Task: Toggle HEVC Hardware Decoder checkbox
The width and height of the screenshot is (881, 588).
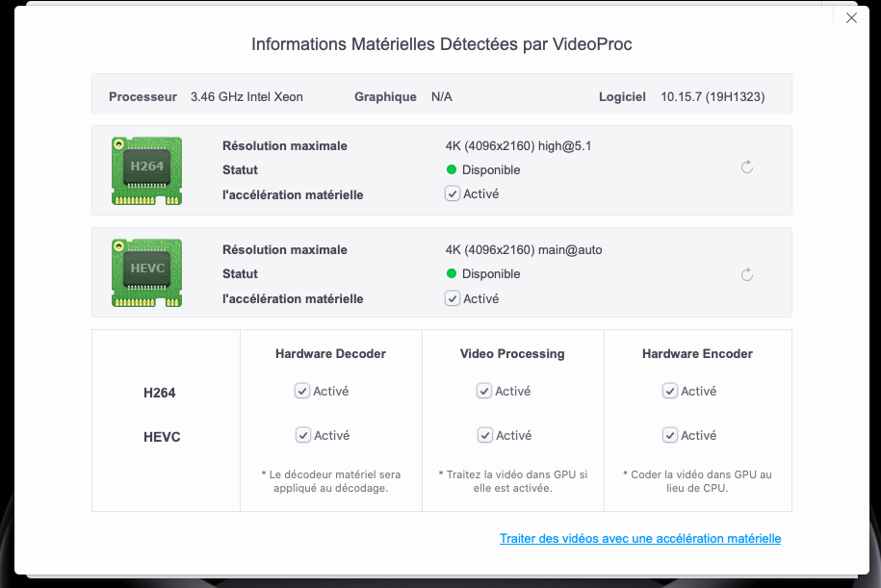Action: [x=303, y=435]
